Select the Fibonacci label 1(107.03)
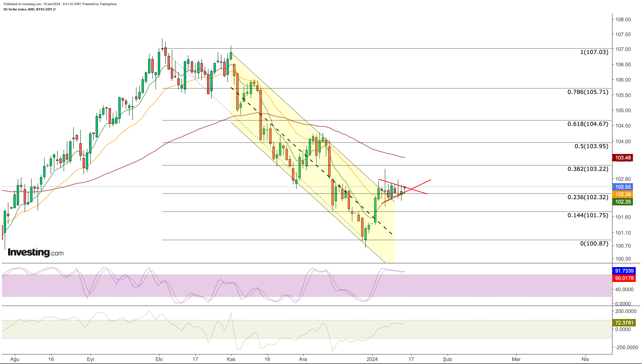 pyautogui.click(x=594, y=52)
